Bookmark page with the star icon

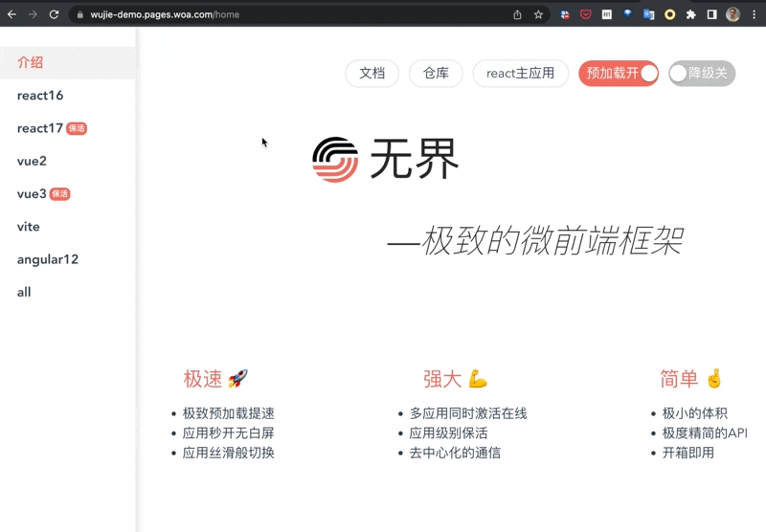538,14
